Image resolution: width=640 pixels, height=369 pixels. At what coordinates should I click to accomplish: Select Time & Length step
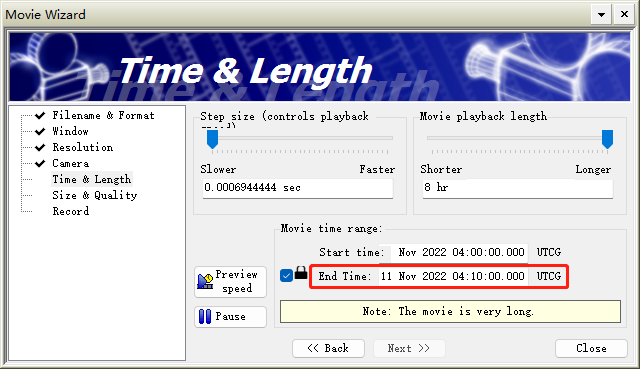pos(92,179)
